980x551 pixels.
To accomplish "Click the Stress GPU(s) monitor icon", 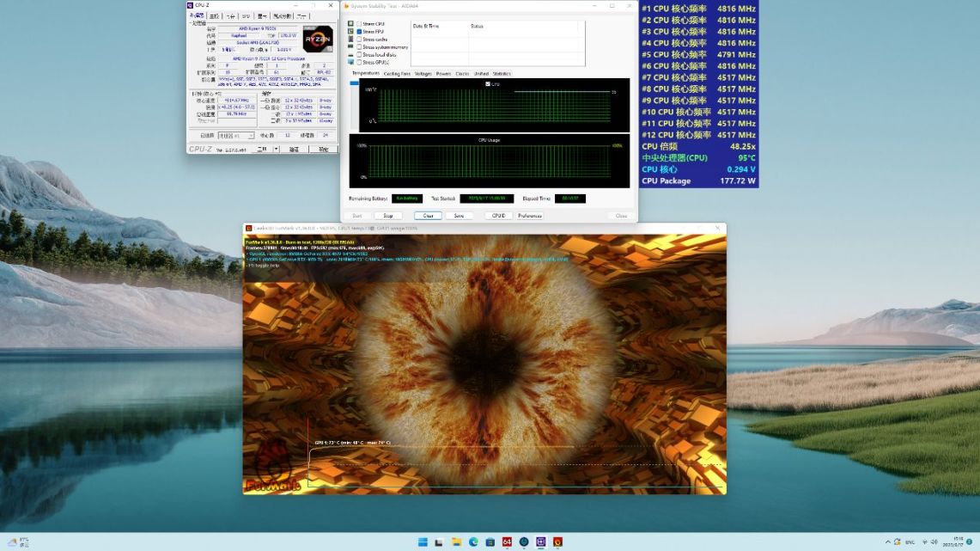I will pyautogui.click(x=350, y=62).
